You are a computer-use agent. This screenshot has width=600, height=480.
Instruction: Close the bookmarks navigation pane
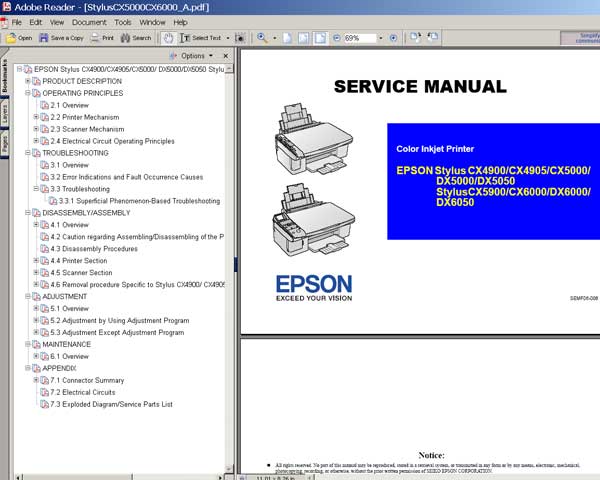coord(226,56)
